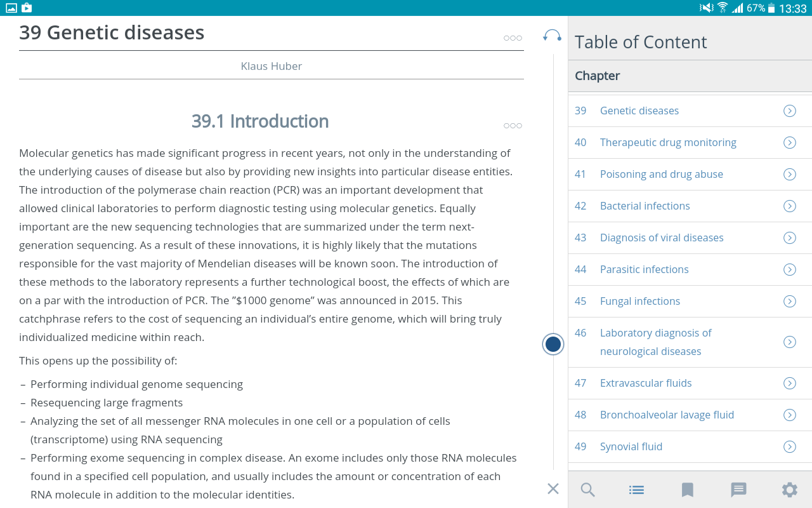
Task: Click the blue reading position slider knob
Action: click(x=553, y=344)
